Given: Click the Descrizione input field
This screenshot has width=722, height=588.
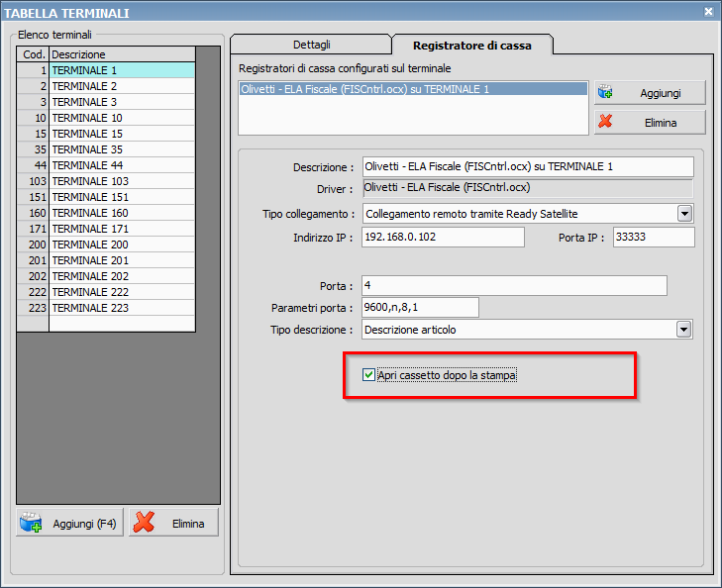Looking at the screenshot, I should click(528, 166).
